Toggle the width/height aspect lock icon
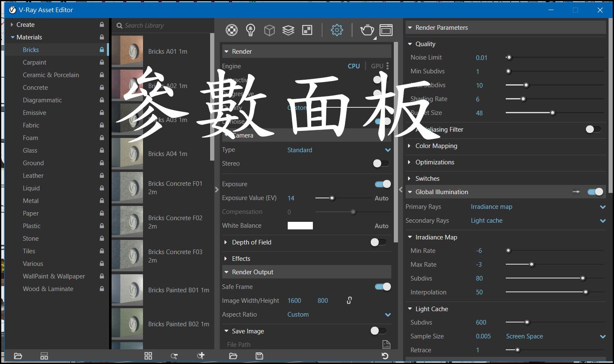The height and width of the screenshot is (364, 614). pos(349,300)
